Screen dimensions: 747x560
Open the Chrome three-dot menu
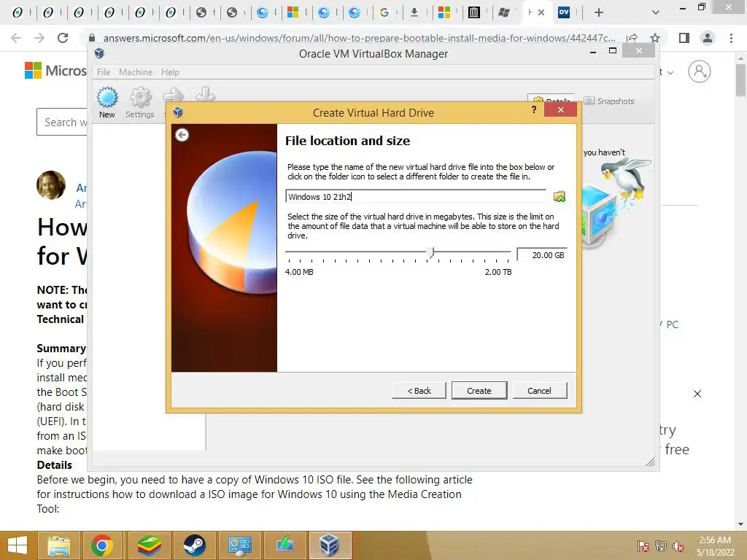[x=731, y=38]
